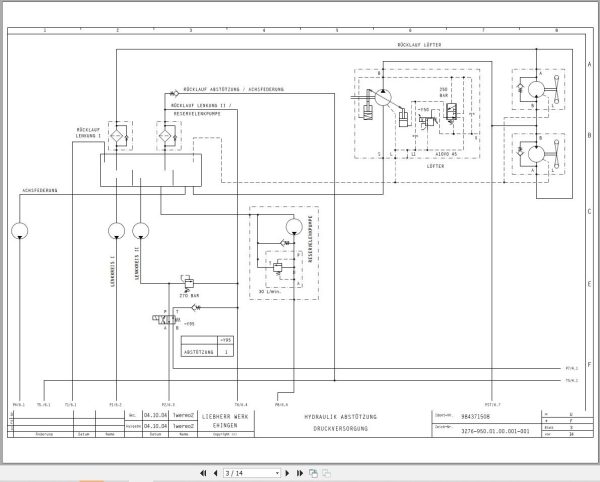Click the vertical LENKKREIS II label
The image size is (600, 482).
137,264
